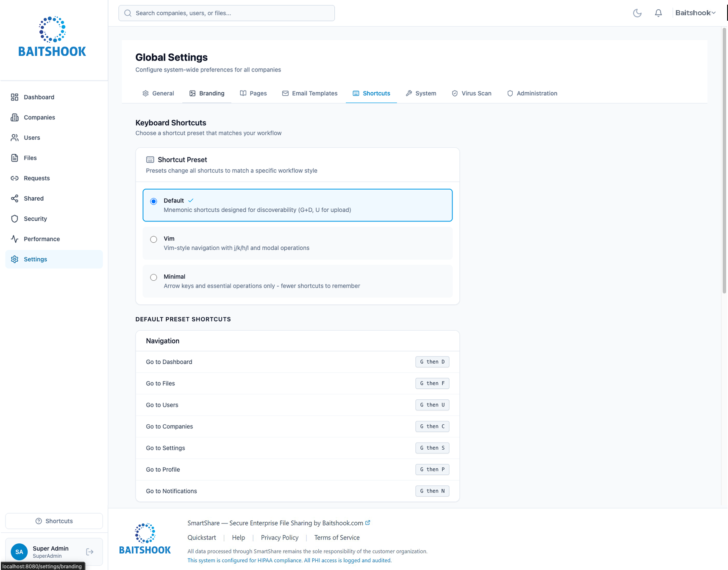Focus the search companies, users, or files field
Screen dimensions: 728x570
pyautogui.click(x=227, y=13)
